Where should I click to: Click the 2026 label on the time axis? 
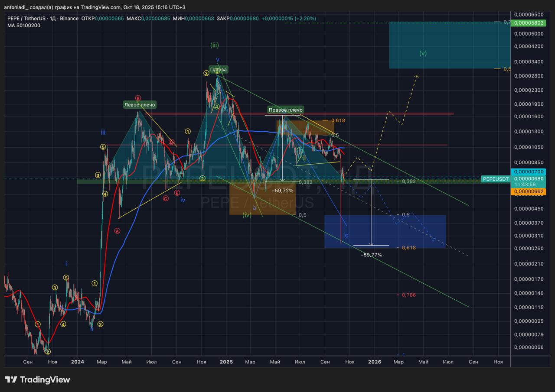click(374, 362)
